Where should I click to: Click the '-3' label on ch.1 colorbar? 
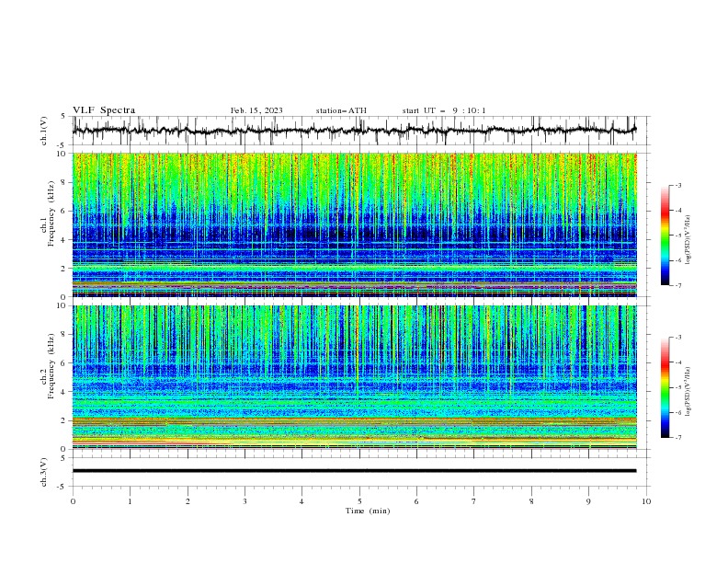677,185
